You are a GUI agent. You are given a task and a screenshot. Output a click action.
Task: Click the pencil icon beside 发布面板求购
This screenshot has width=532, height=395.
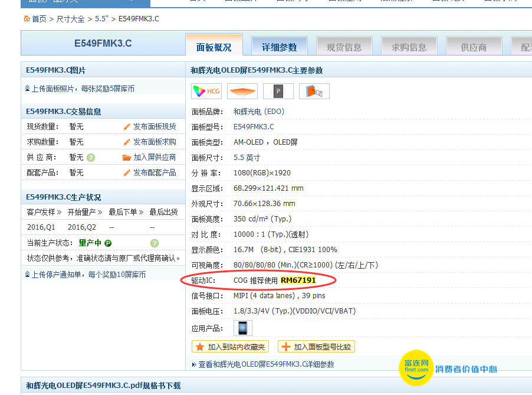pos(127,142)
